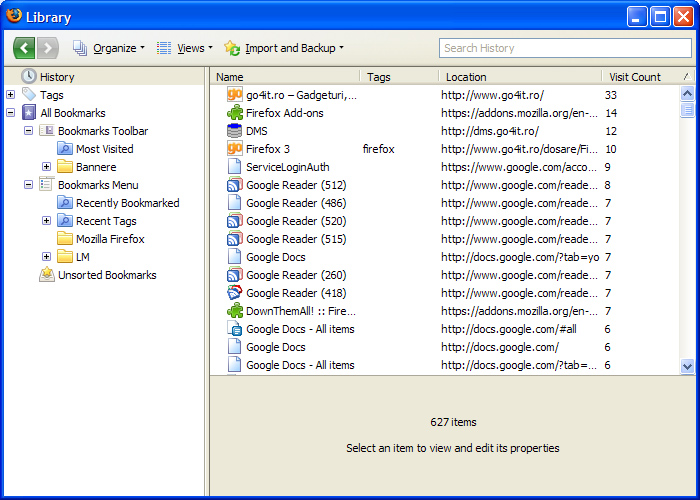Click the http://www.go4it.ro/ location
The width and height of the screenshot is (700, 500).
pos(492,95)
